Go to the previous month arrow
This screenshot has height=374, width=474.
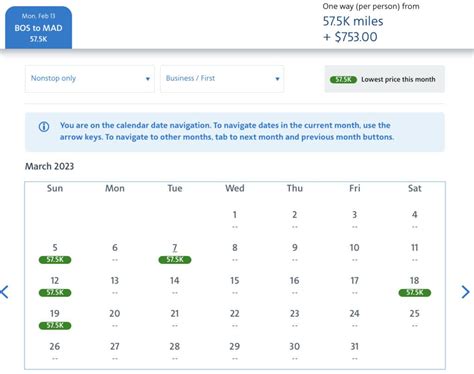point(4,292)
